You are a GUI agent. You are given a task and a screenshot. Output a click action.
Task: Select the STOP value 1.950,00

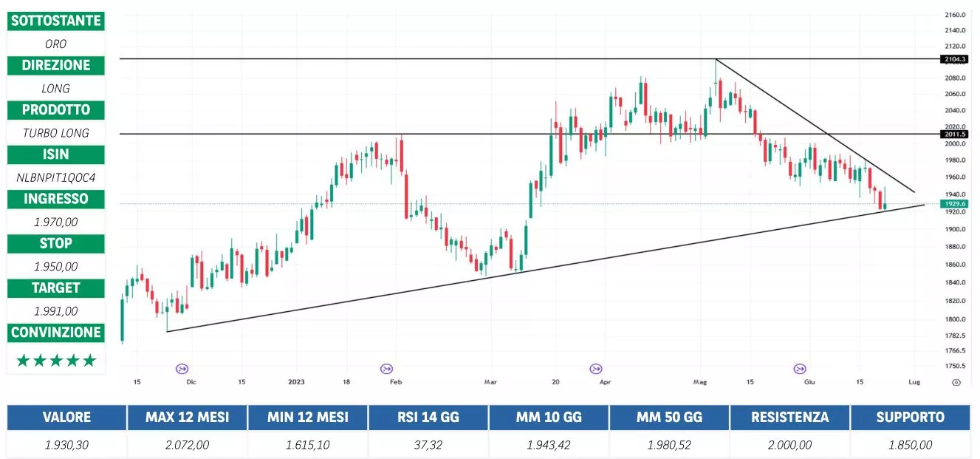(x=56, y=266)
